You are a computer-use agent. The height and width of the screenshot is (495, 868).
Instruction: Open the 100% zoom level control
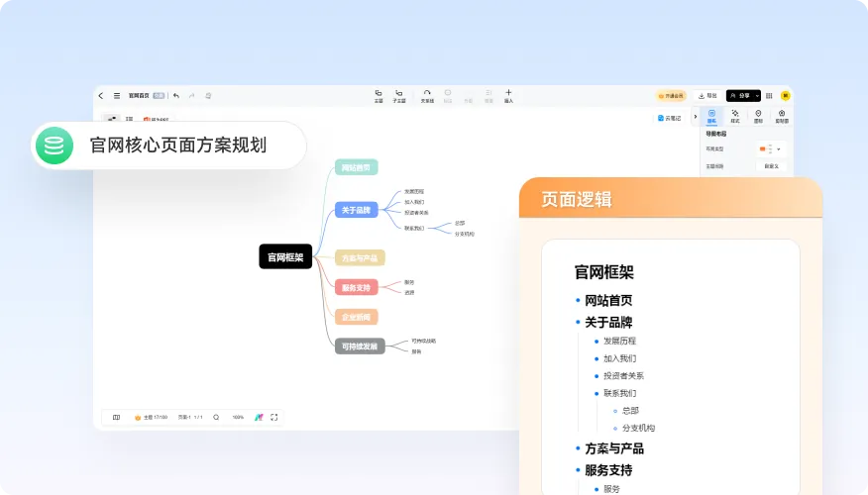coord(238,418)
